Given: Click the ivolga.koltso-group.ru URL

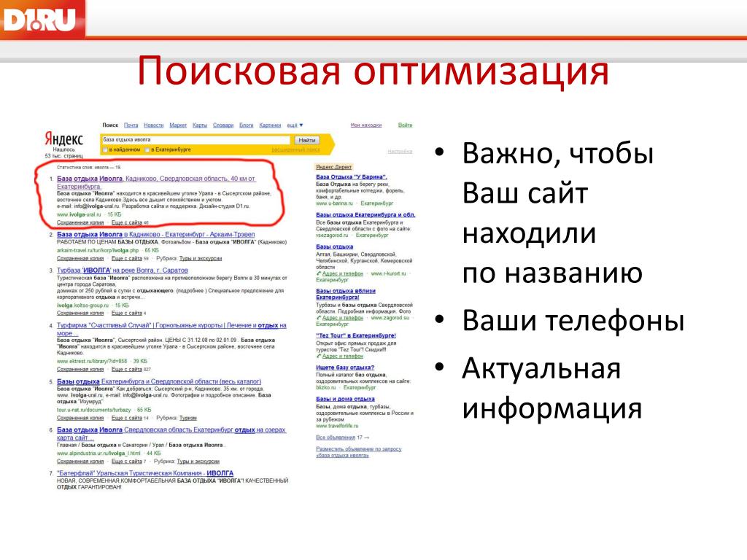Looking at the screenshot, I should pos(83,306).
